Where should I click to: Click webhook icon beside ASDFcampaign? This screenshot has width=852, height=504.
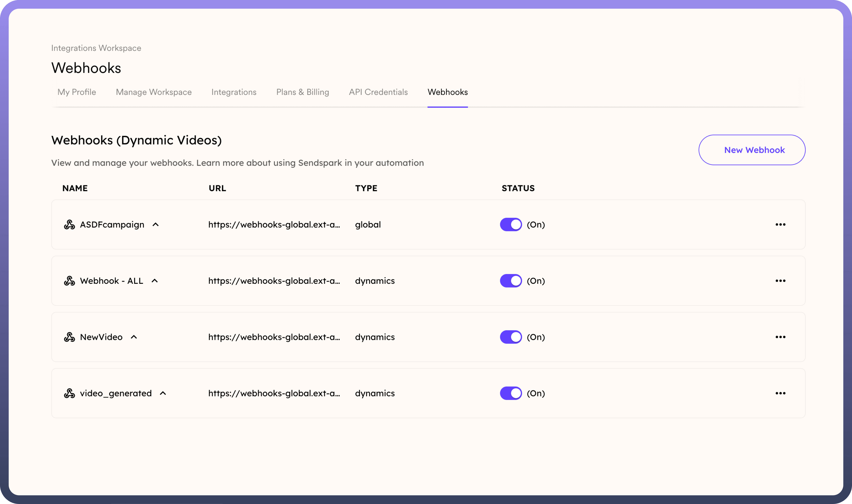[69, 225]
